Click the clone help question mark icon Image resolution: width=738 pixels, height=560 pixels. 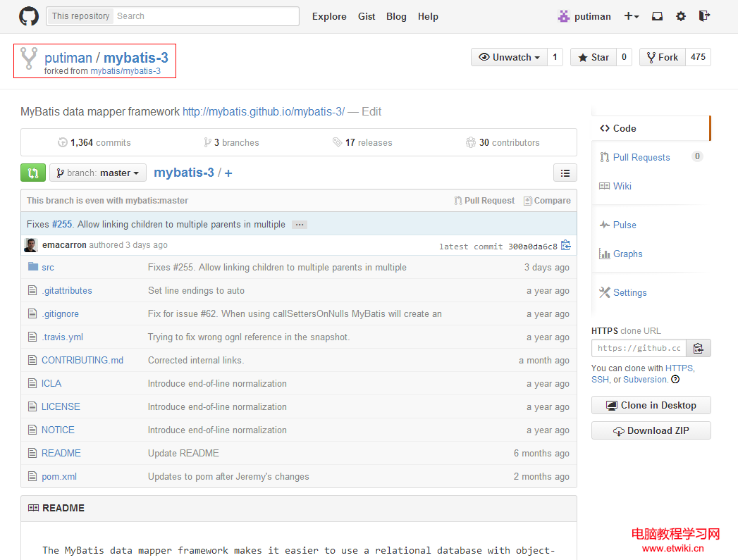675,380
